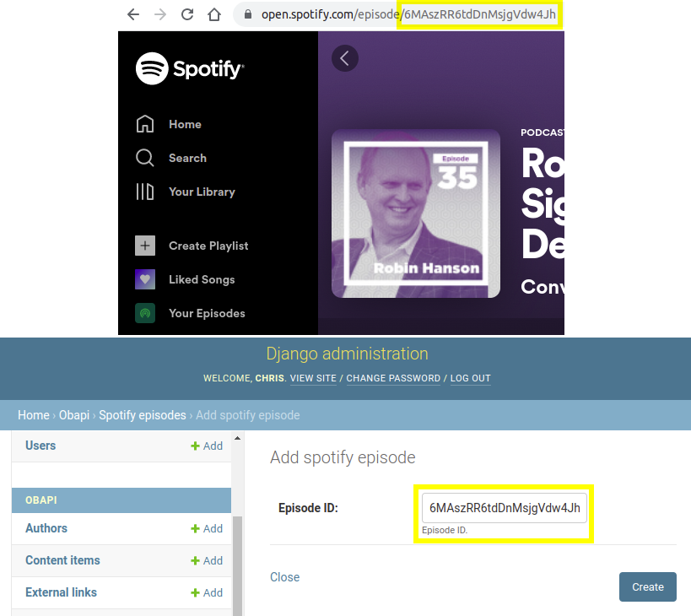Image resolution: width=691 pixels, height=616 pixels.
Task: Open Your Episodes in Spotify sidebar
Action: 207,313
